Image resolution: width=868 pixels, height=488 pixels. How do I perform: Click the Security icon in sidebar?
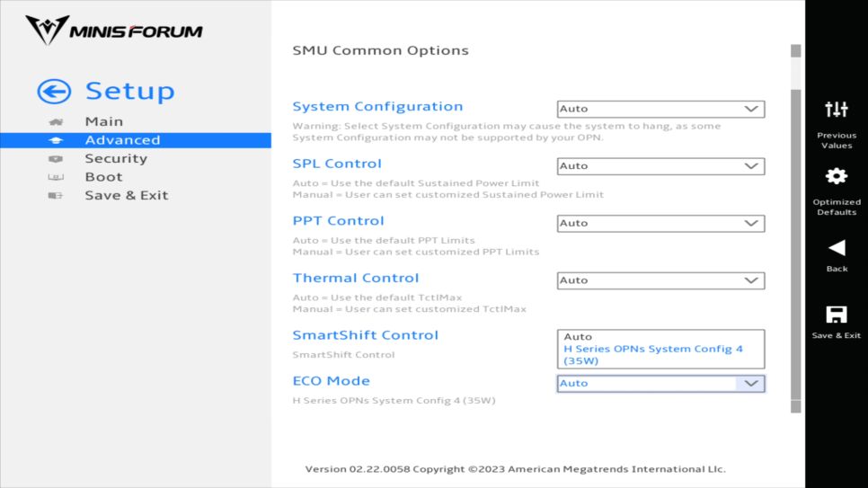click(56, 159)
